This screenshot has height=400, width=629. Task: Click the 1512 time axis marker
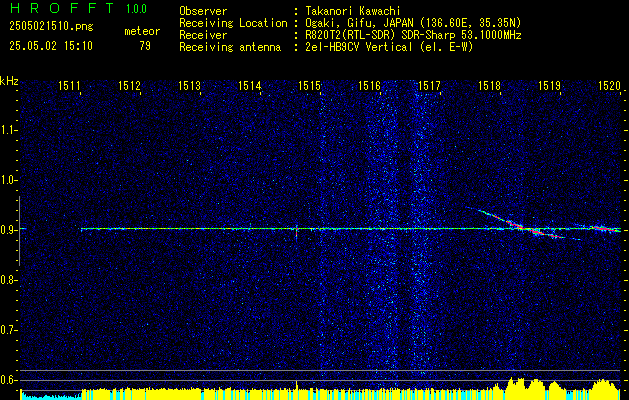[130, 85]
